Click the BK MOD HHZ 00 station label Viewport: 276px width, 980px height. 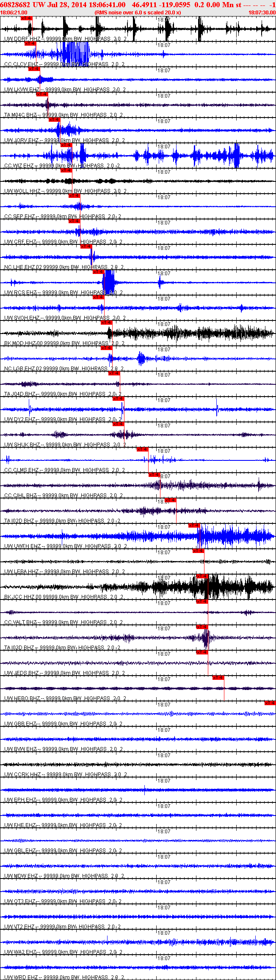pyautogui.click(x=24, y=343)
